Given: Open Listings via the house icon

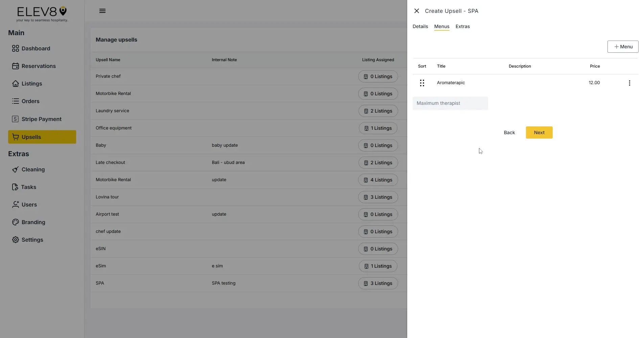Looking at the screenshot, I should pos(16,83).
